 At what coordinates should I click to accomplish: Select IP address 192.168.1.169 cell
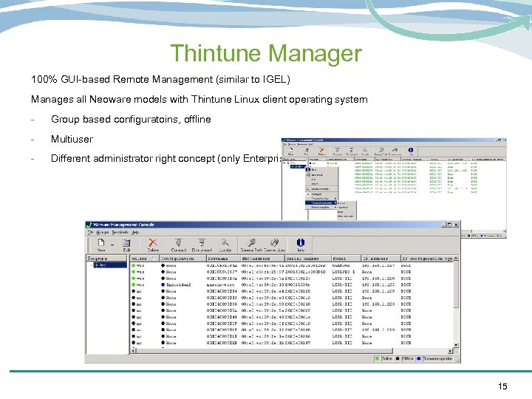(x=378, y=291)
